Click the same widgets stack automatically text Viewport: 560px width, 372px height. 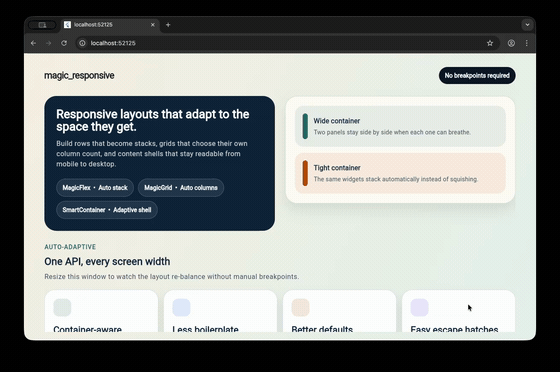395,179
